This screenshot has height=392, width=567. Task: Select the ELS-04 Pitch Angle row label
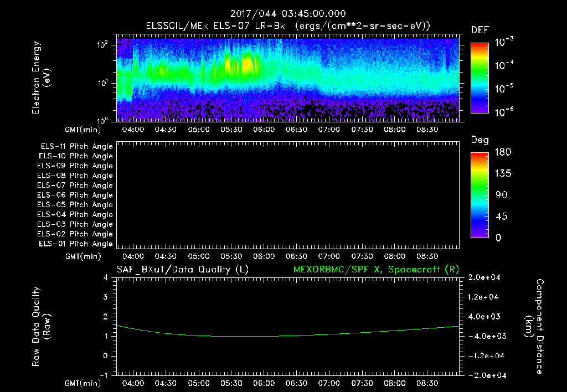[x=75, y=214]
